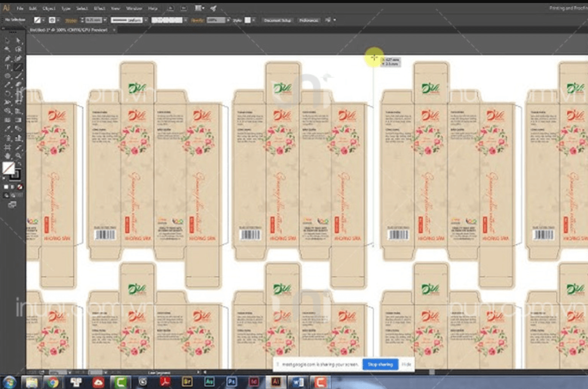588x389 pixels.
Task: Change Screen Mode at toolbox bottom
Action: [12, 205]
